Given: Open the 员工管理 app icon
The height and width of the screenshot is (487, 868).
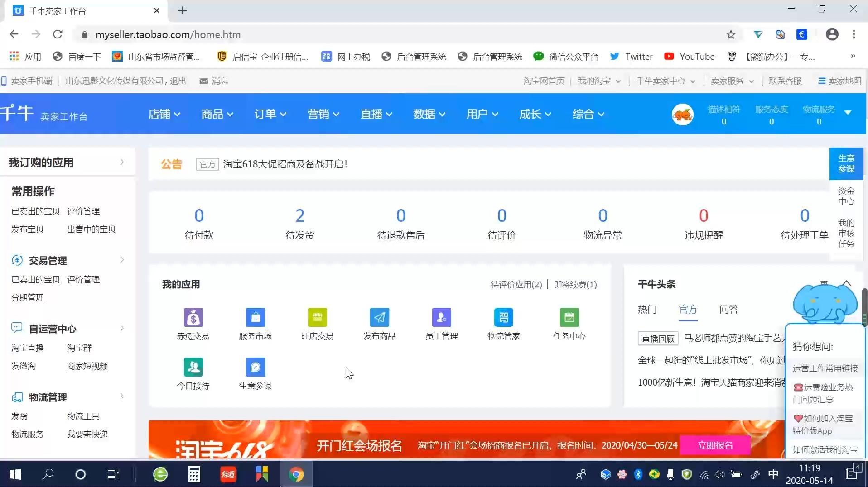Looking at the screenshot, I should 441,317.
